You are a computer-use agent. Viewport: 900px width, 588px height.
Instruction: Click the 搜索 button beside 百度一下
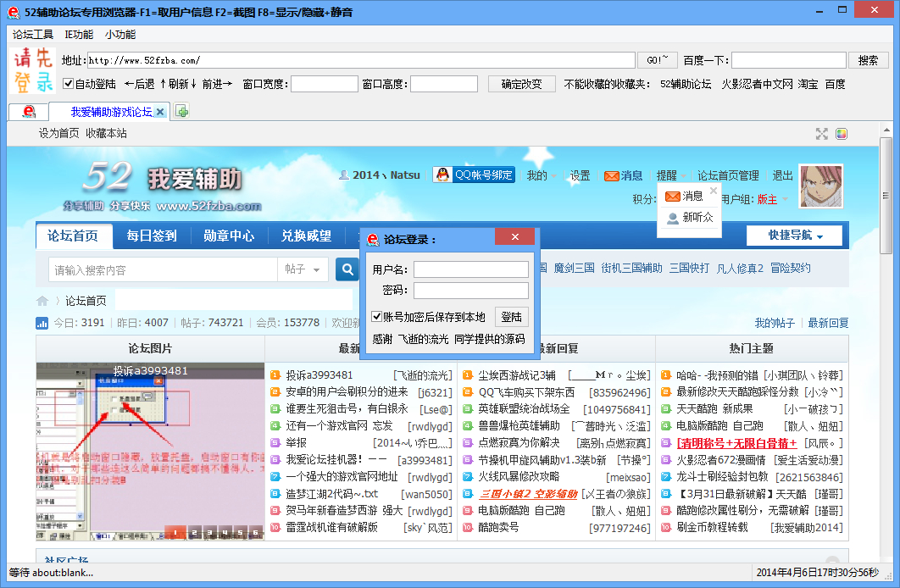tap(868, 60)
